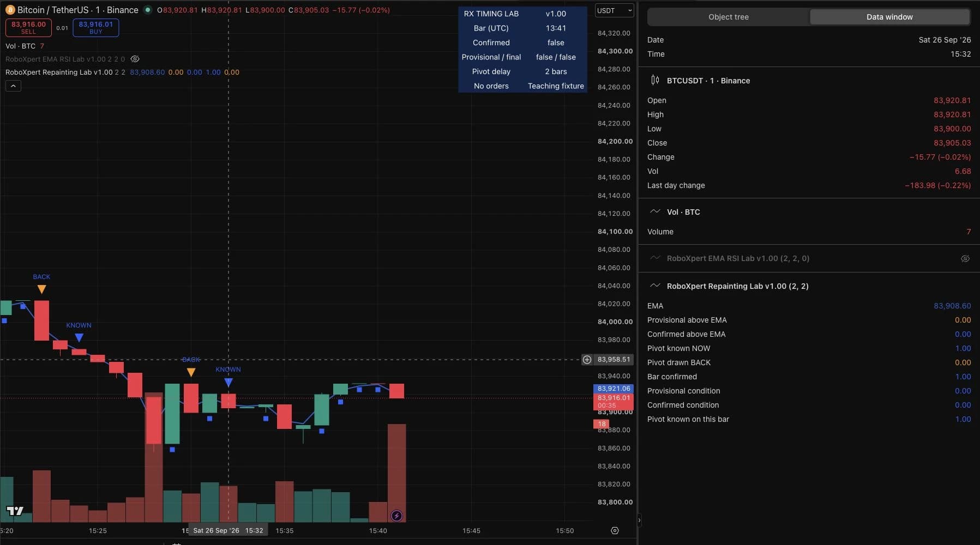Select RoboXpert Repainting Lab legend title on chart
980x545 pixels.
tap(59, 72)
